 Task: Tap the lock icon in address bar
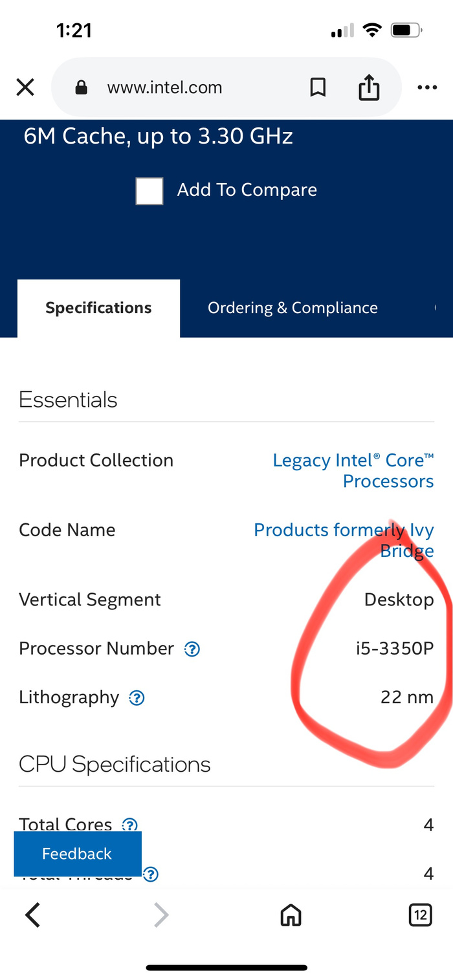click(x=82, y=87)
